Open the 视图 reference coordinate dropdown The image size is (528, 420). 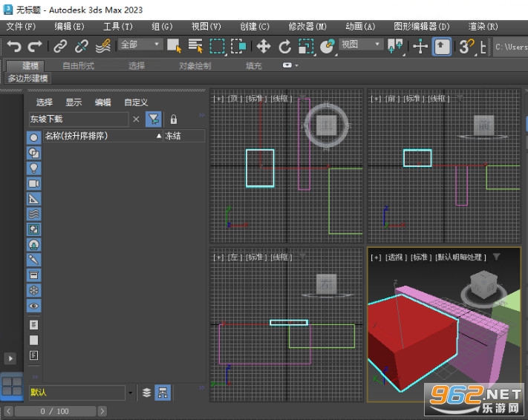pyautogui.click(x=361, y=44)
